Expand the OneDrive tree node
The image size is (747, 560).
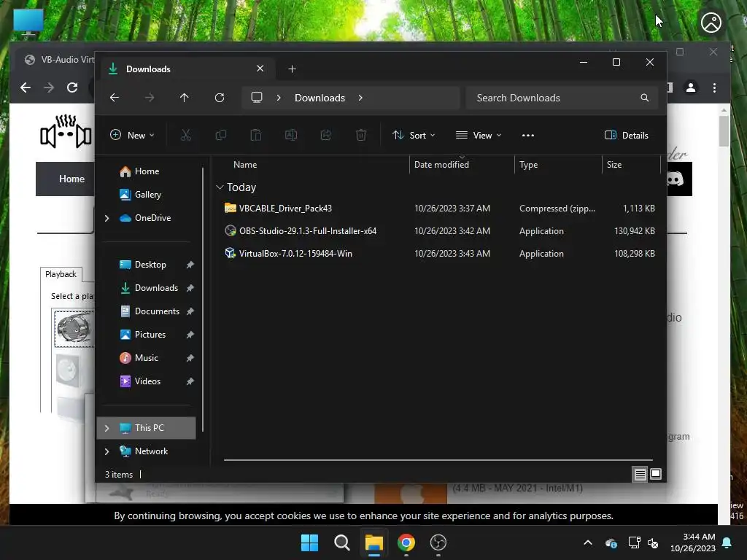pos(107,218)
